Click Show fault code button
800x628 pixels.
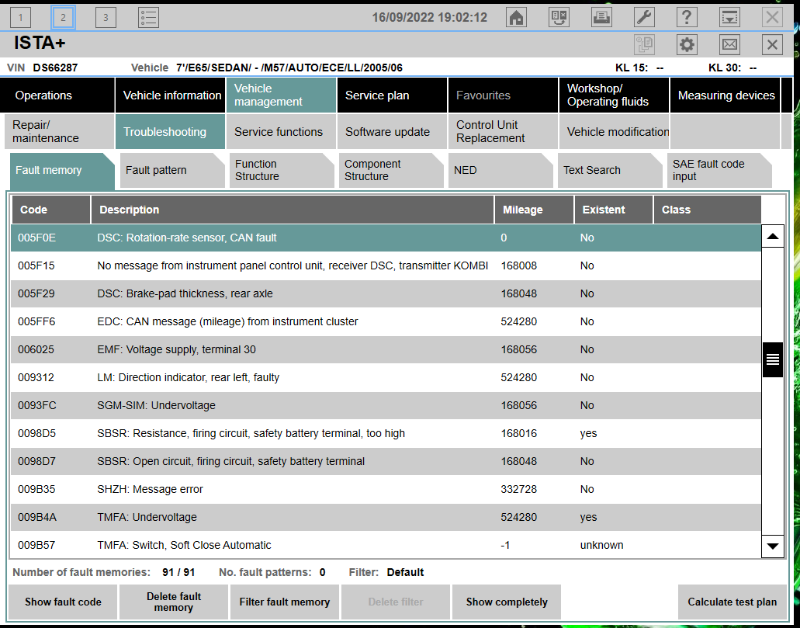click(x=63, y=602)
